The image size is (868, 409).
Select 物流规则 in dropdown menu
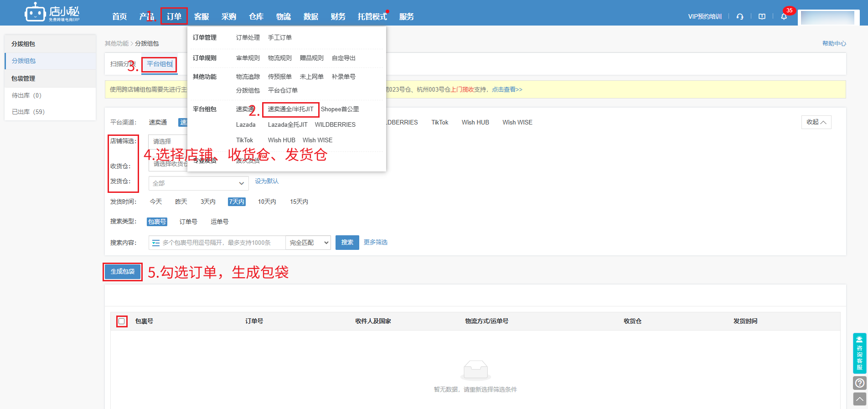coord(280,58)
